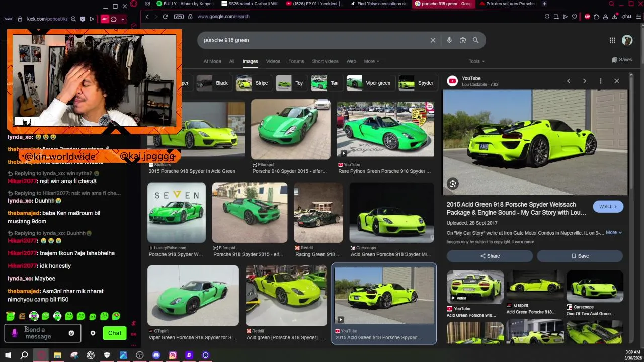Focus the Send a message chat field
This screenshot has width=644, height=362.
pos(42,333)
